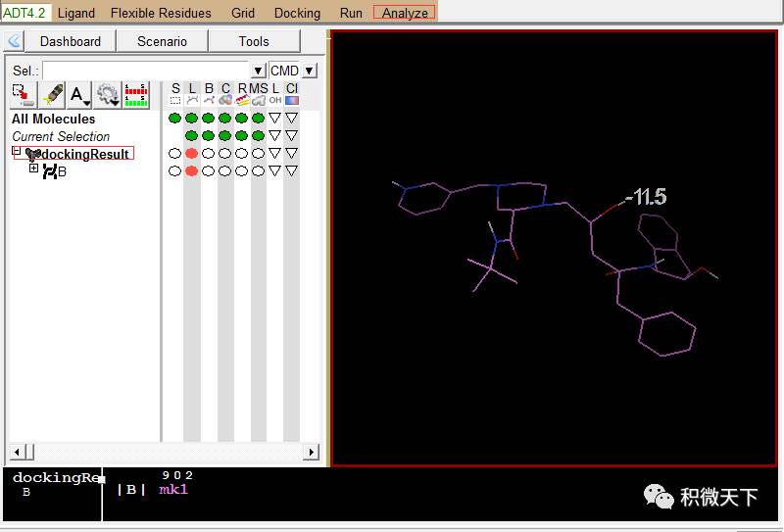784x532 pixels.
Task: Click the dockingResult molecule icon
Action: 33,154
